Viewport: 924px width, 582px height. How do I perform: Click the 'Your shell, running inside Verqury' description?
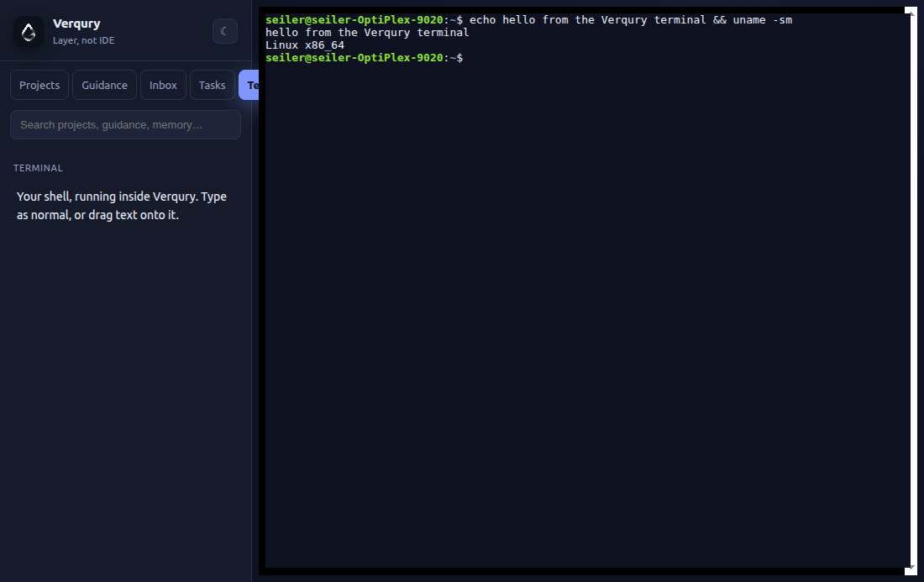pyautogui.click(x=122, y=206)
